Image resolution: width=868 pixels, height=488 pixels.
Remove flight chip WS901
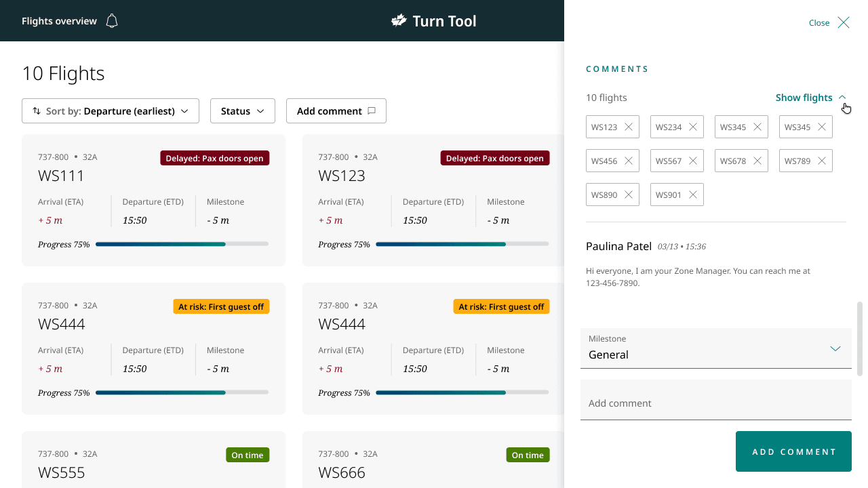tap(693, 195)
